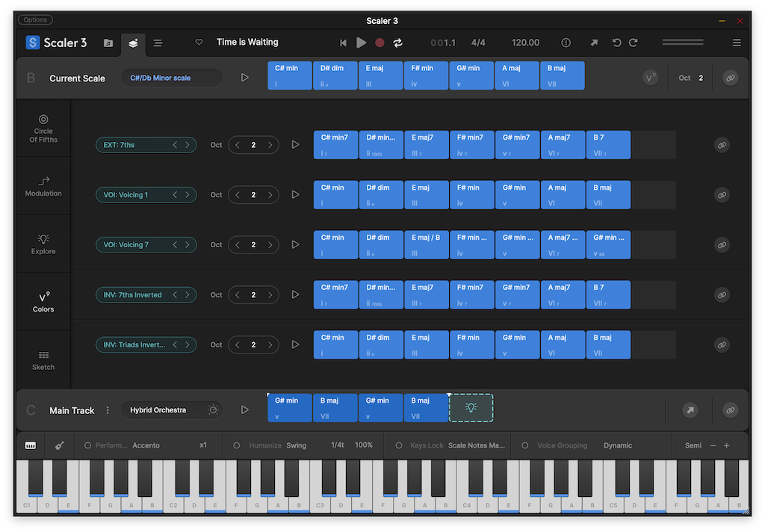Decrease octave in the VOI: Voicing 1 row
Viewport: 765px width, 532px height.
point(238,195)
